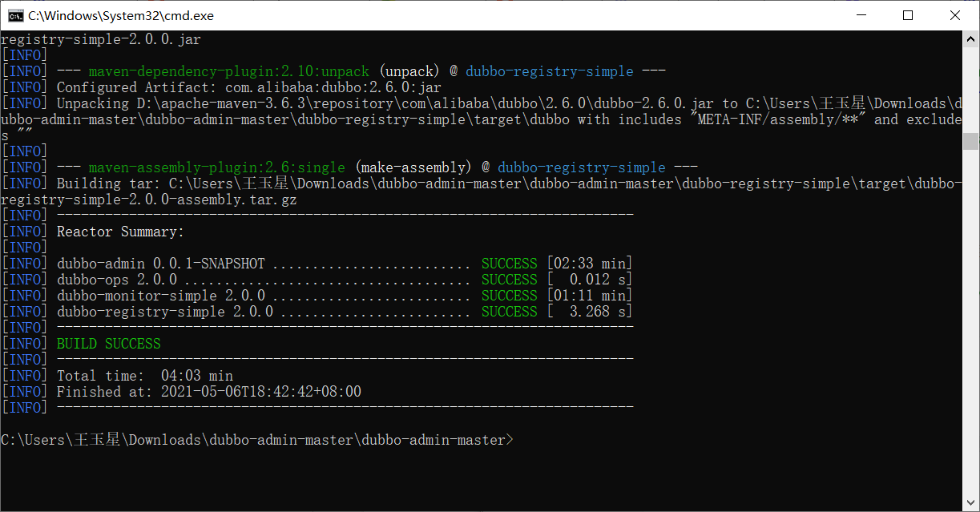Click SUCCESS next to dubbo-admin
This screenshot has height=512, width=980.
click(510, 264)
